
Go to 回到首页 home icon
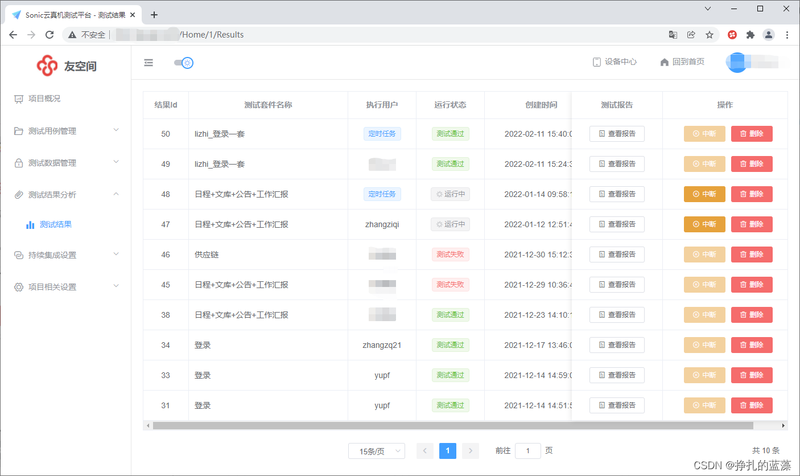tap(682, 62)
